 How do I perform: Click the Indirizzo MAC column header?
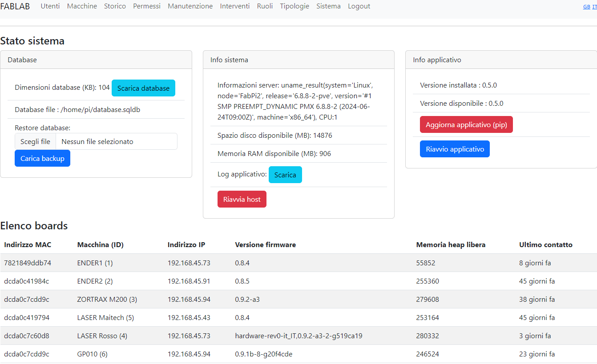tap(28, 244)
